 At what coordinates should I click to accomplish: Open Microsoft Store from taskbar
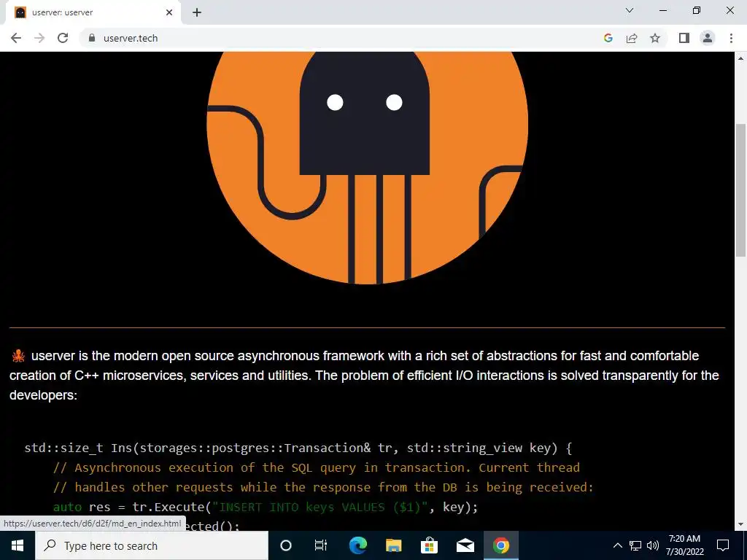tap(429, 545)
